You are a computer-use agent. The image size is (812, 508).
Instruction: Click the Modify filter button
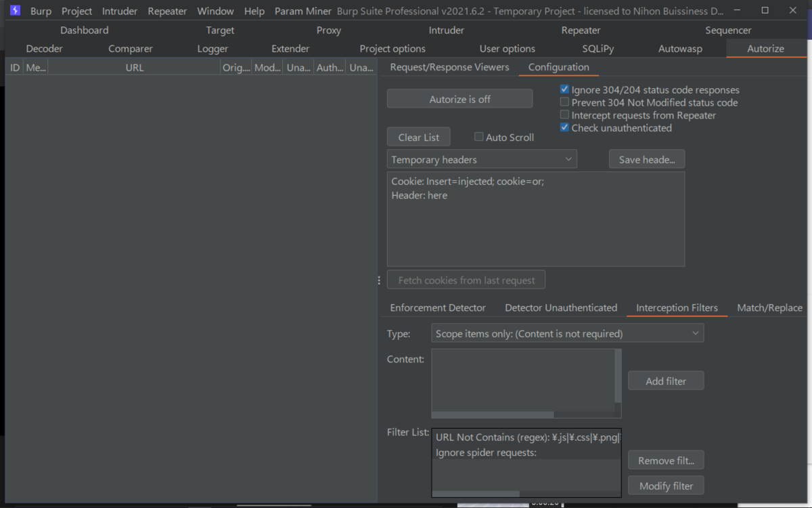tap(666, 486)
